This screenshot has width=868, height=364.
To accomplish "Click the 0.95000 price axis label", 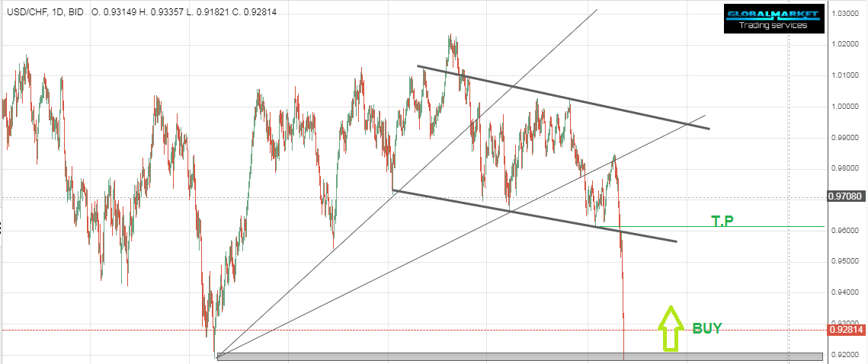I will click(845, 261).
